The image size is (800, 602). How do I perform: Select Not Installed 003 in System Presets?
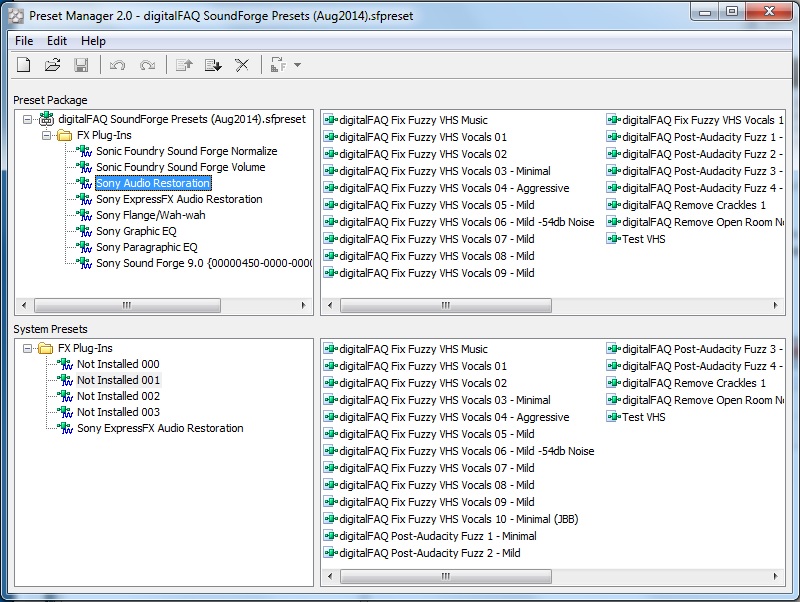(118, 412)
